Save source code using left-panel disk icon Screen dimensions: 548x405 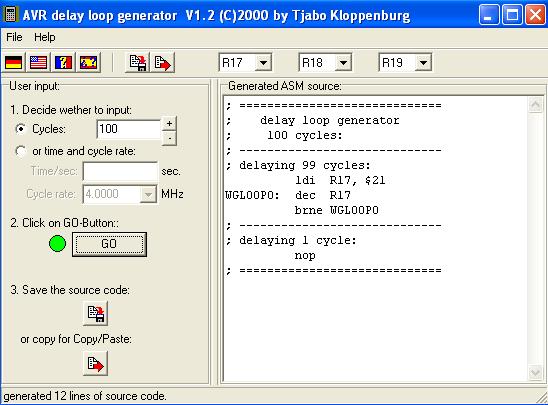(95, 313)
